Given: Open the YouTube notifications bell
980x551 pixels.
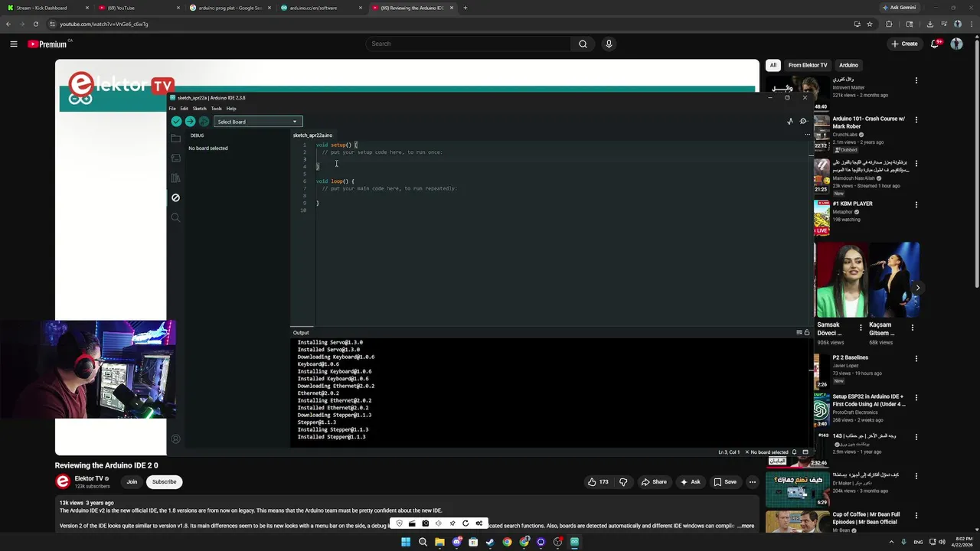Looking at the screenshot, I should (x=935, y=44).
